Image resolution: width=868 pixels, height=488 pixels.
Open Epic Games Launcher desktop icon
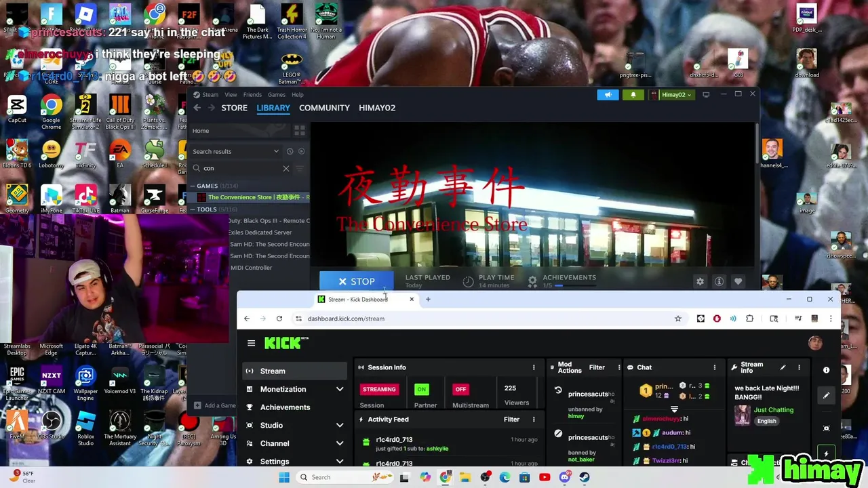pos(17,383)
